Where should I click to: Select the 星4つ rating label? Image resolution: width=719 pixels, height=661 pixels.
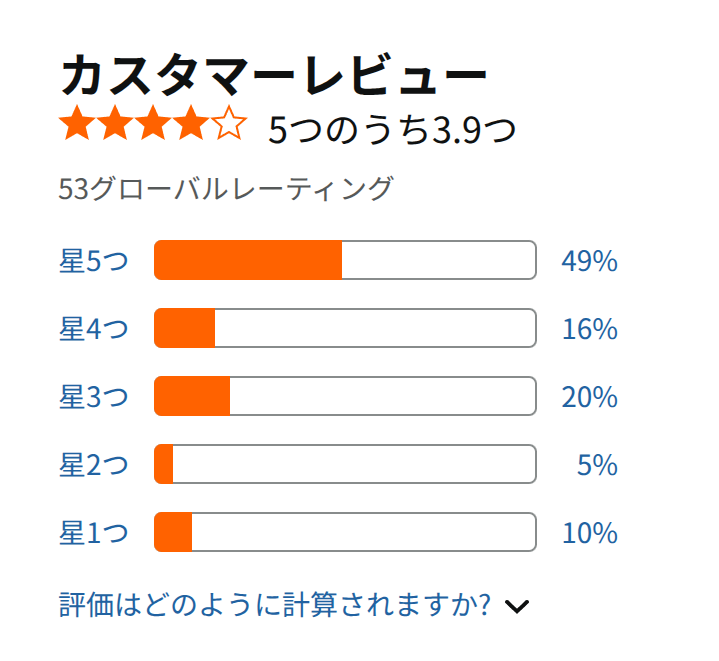[94, 328]
